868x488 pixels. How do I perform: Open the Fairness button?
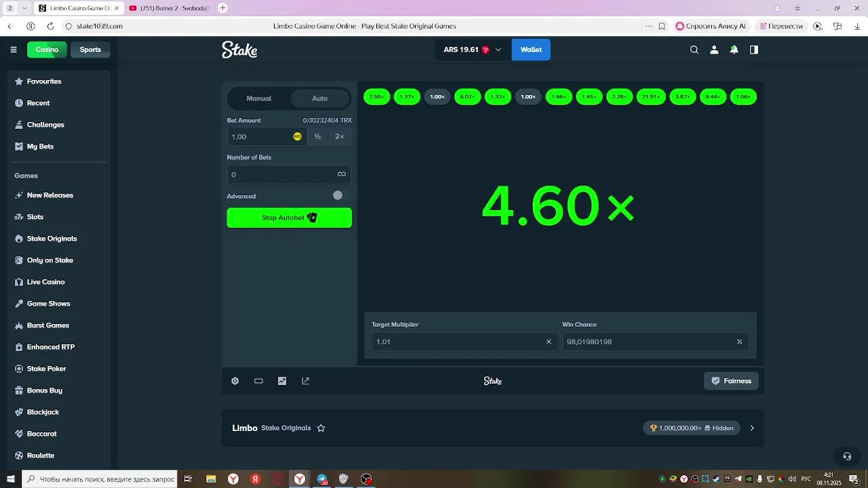(x=731, y=381)
